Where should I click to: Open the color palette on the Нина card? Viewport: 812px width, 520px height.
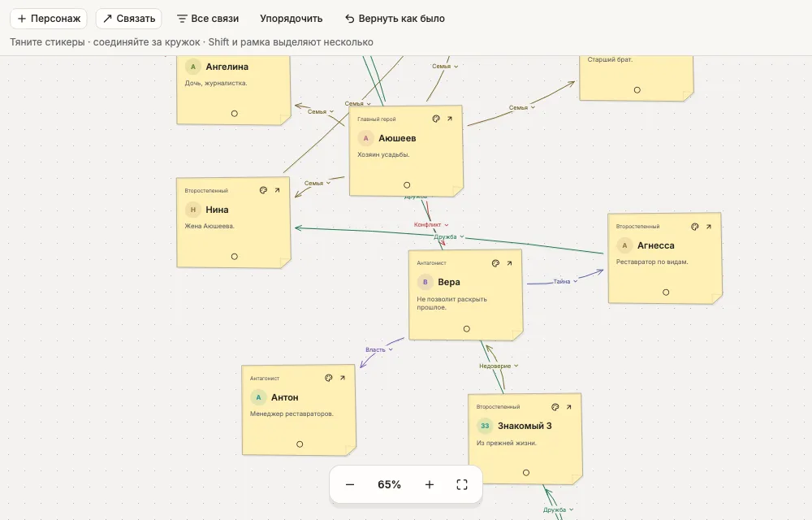[263, 190]
